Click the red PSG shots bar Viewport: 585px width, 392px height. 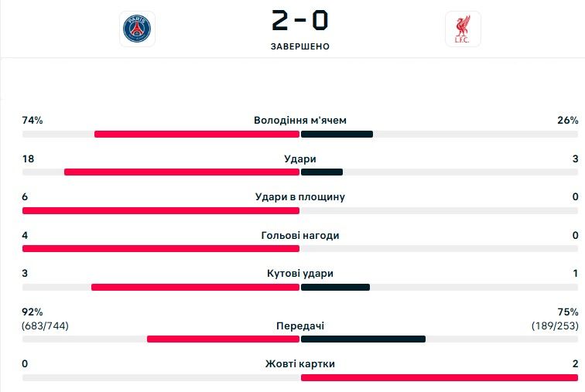tap(182, 172)
